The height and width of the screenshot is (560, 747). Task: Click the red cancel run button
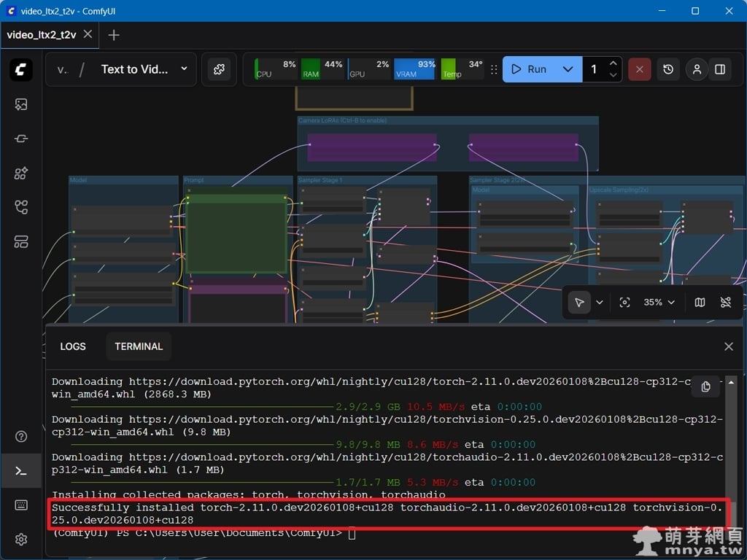[x=639, y=69]
